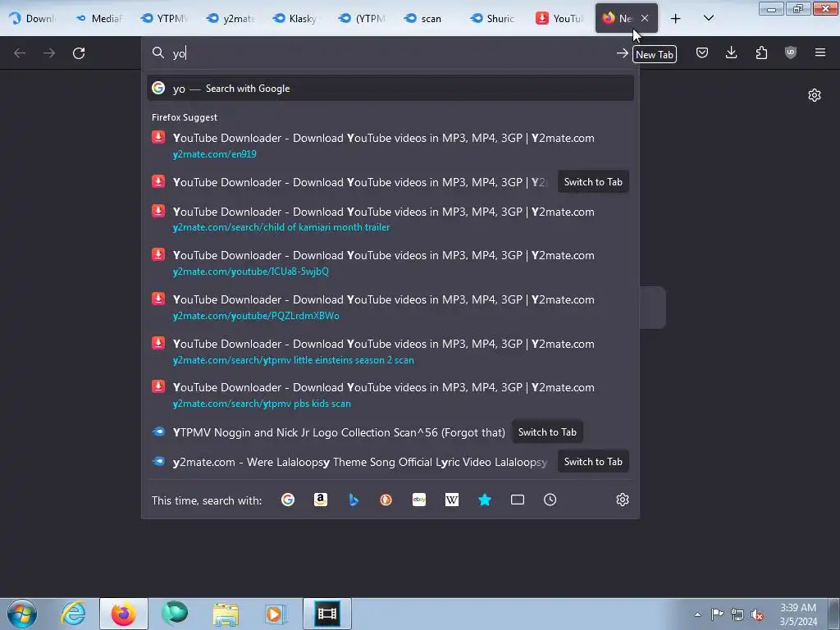Open suggestion y2mate.com/youtube/PQZLrdmXBWo
840x630 pixels.
coord(390,307)
